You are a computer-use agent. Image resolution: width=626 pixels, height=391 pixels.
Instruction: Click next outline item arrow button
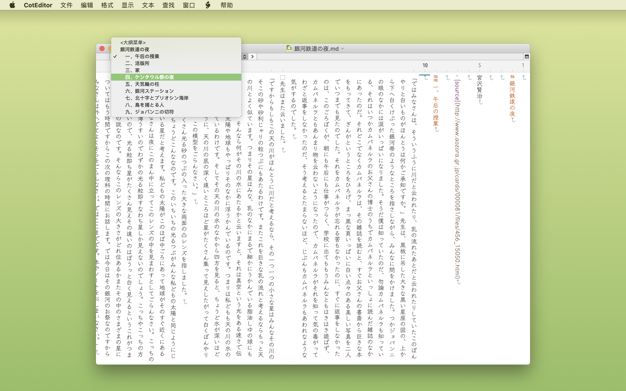252,57
